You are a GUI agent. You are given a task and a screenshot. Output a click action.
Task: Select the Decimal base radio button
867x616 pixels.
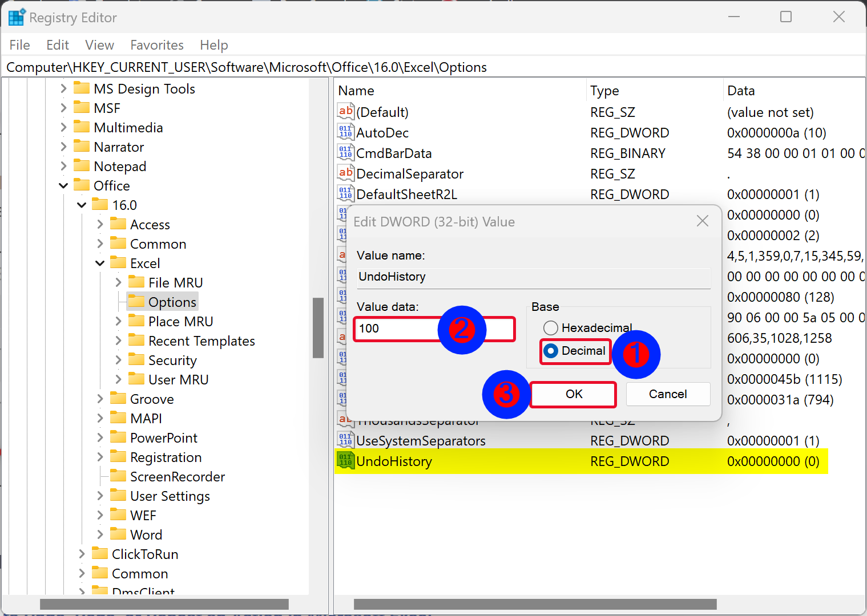click(551, 351)
